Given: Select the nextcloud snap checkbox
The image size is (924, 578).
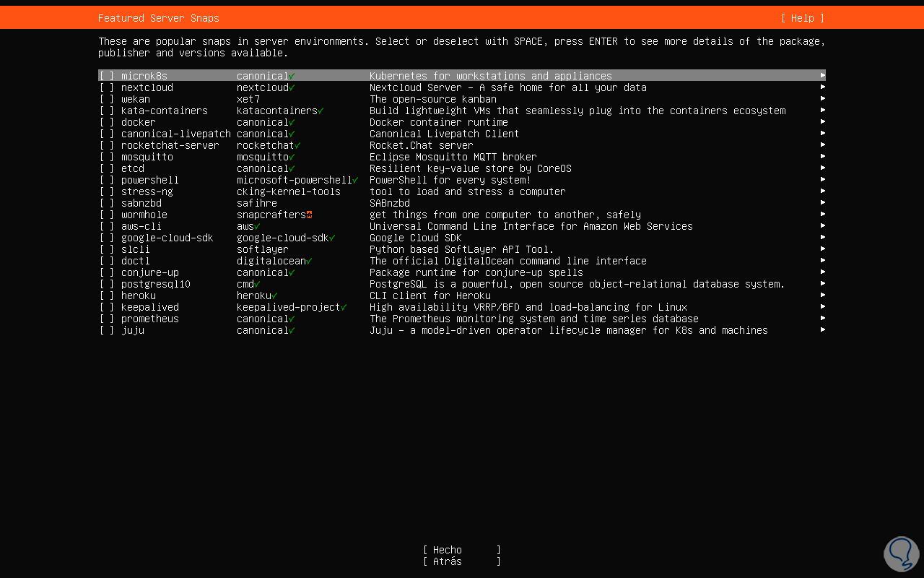Looking at the screenshot, I should pos(107,87).
